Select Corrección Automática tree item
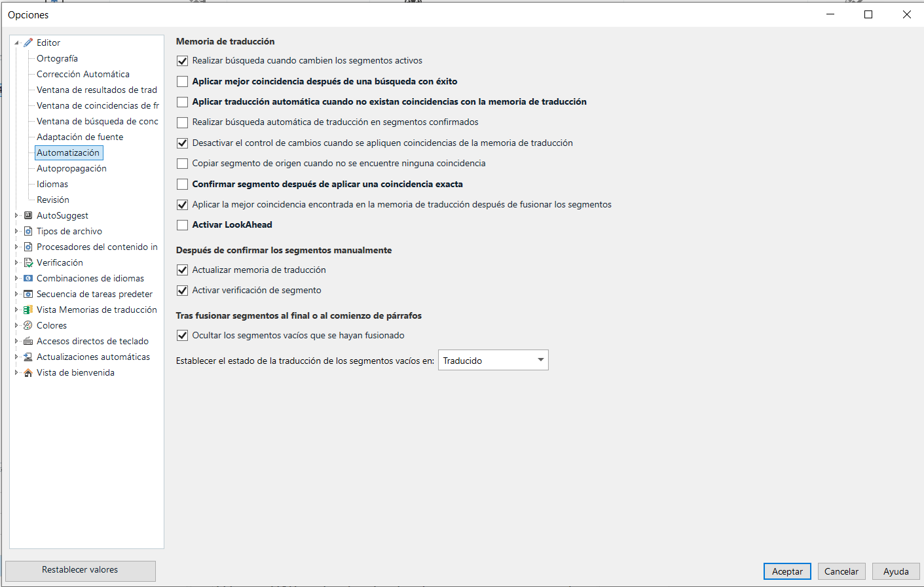This screenshot has width=924, height=587. pos(83,74)
